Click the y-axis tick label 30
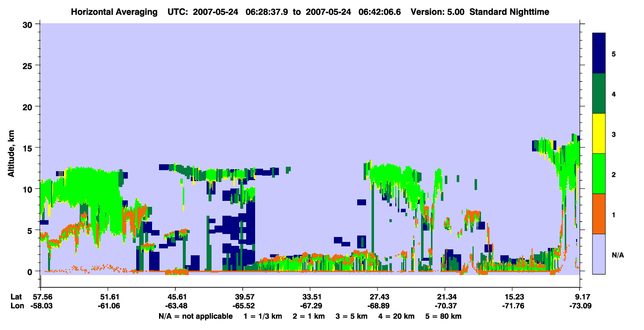644x330 pixels. (x=29, y=24)
